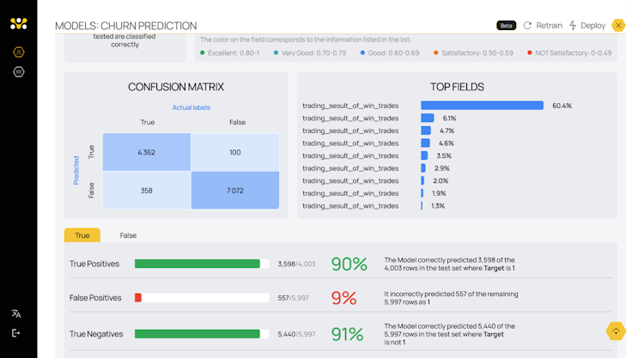
Task: Click the yellow hexagon close icon
Action: [x=618, y=26]
